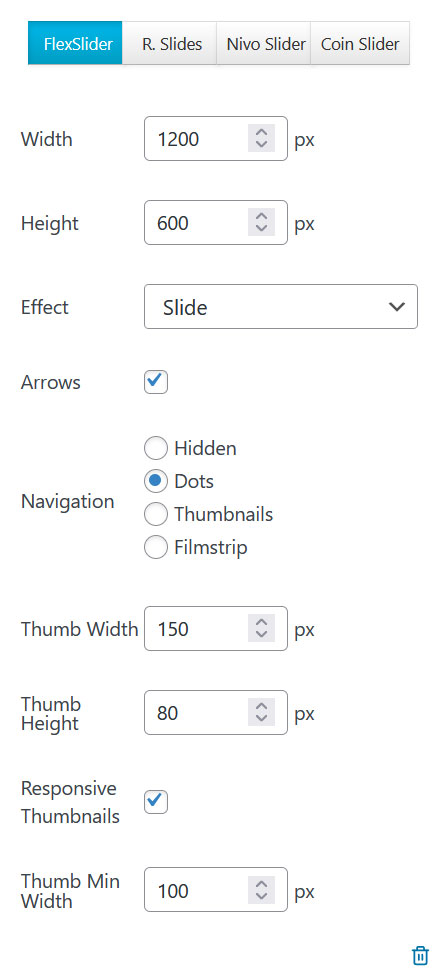The height and width of the screenshot is (974, 440).
Task: Focus the Height value field
Action: [216, 222]
